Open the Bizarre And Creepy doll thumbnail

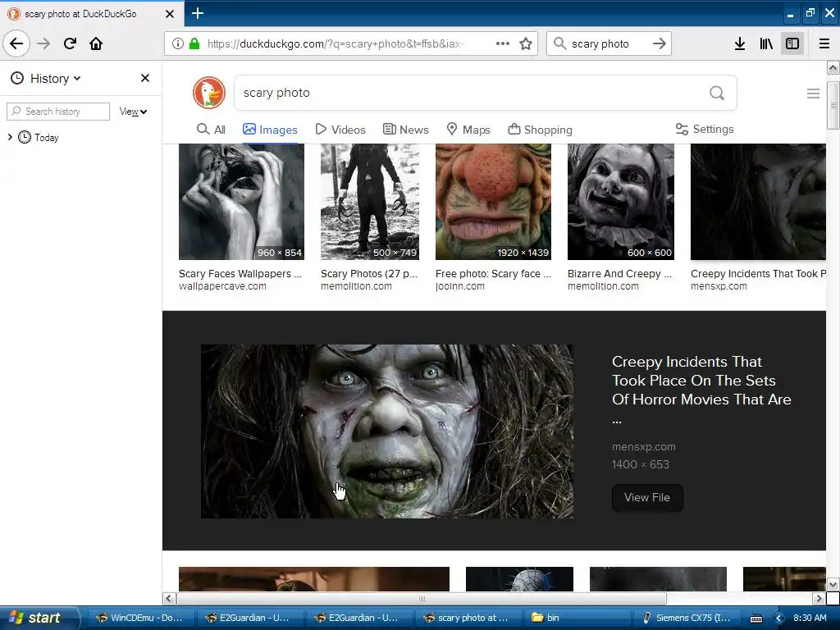pos(621,202)
